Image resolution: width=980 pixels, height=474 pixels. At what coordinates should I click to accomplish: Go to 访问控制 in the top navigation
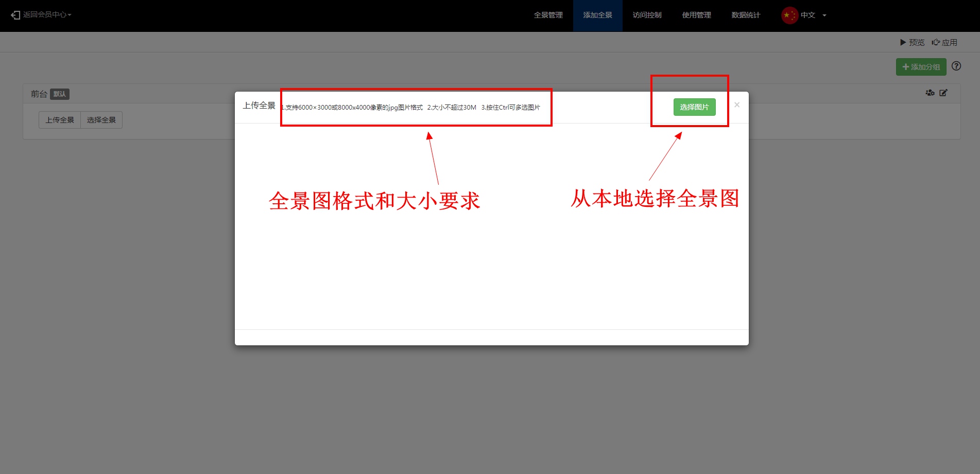[647, 15]
